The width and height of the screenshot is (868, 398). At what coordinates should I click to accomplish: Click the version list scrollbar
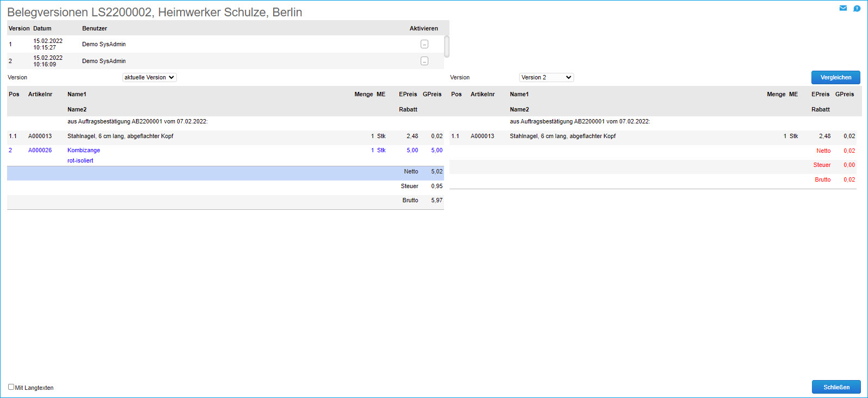(x=447, y=46)
